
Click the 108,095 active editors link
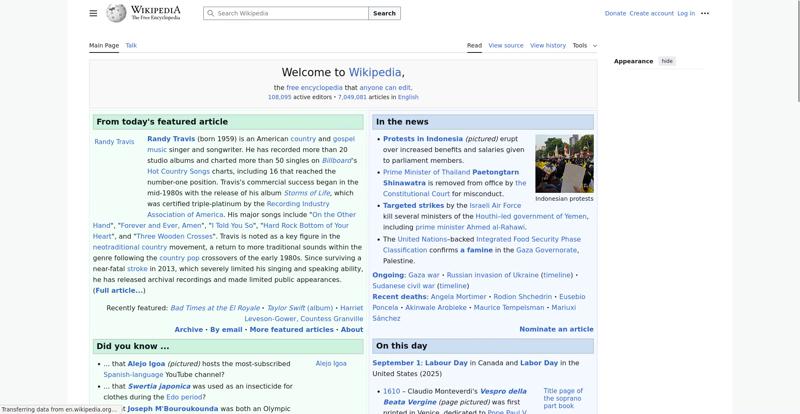(x=280, y=97)
